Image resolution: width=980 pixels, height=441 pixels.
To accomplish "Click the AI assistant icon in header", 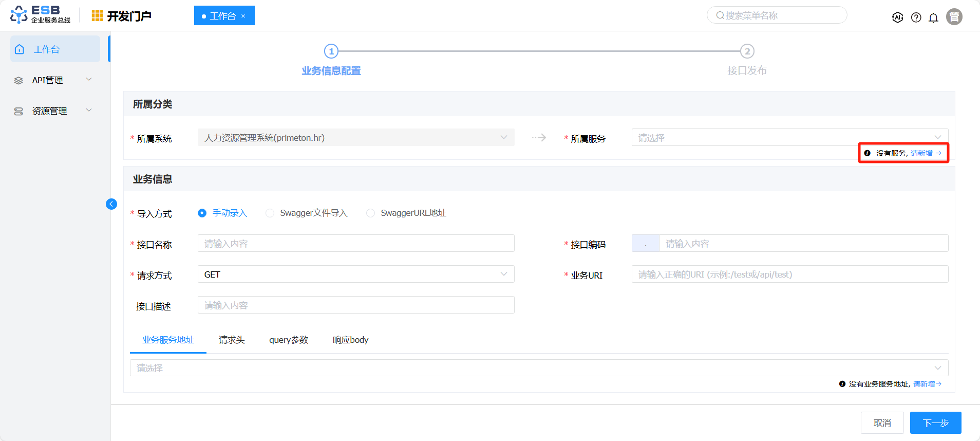I will coord(897,17).
